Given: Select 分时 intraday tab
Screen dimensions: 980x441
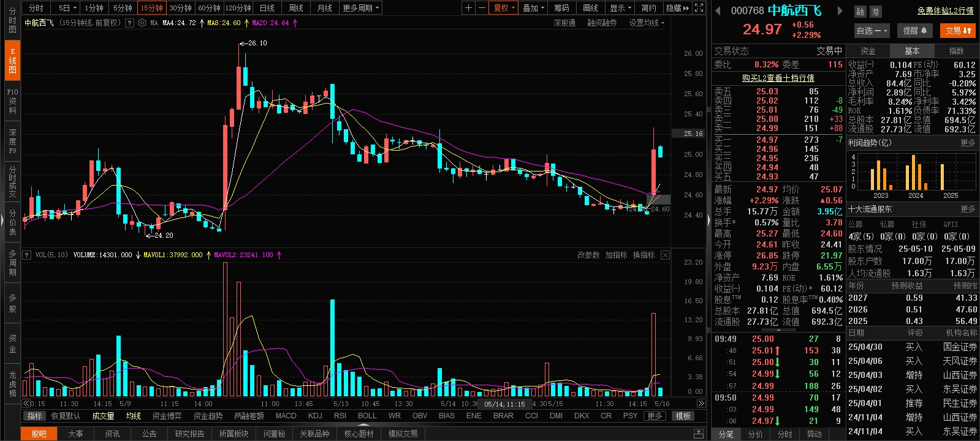Looking at the screenshot, I should 36,8.
